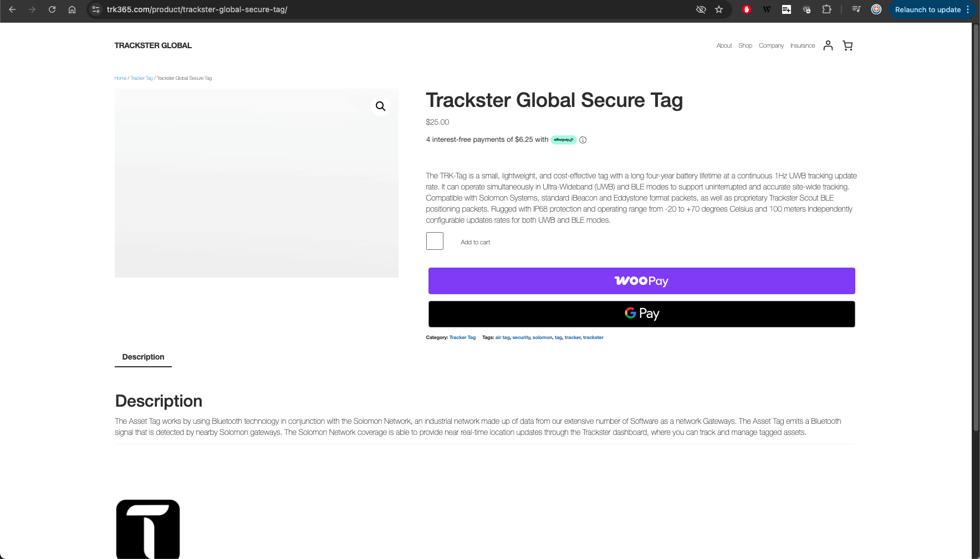Open the About menu item
Image resolution: width=980 pixels, height=559 pixels.
click(724, 45)
